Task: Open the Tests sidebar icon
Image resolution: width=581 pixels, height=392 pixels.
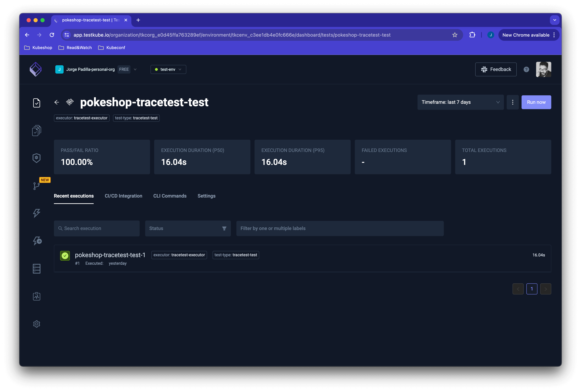Action: tap(36, 103)
